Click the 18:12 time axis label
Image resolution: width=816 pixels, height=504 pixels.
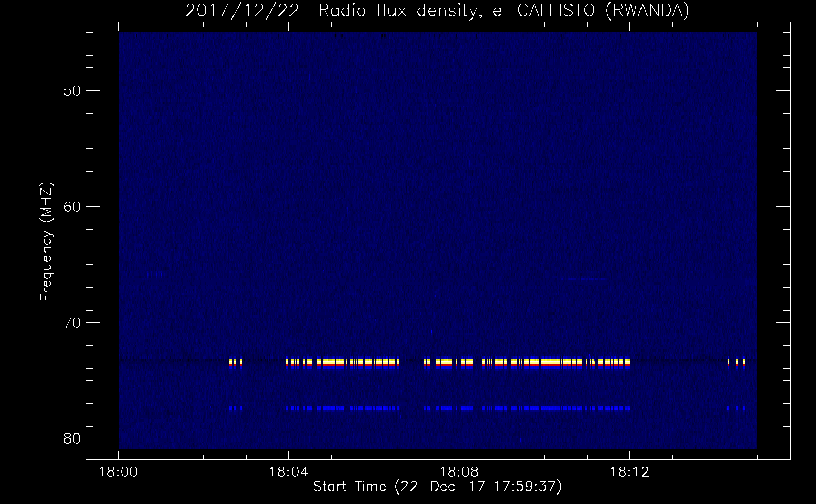(629, 472)
